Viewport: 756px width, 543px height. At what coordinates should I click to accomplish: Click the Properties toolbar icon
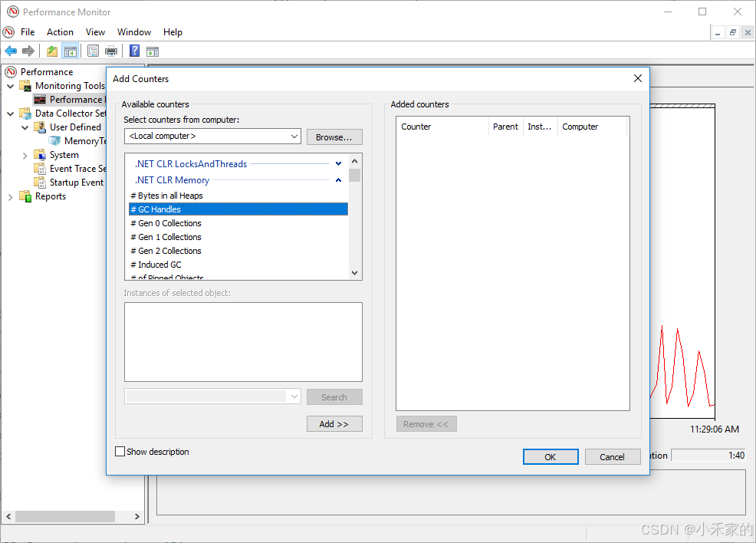[93, 51]
